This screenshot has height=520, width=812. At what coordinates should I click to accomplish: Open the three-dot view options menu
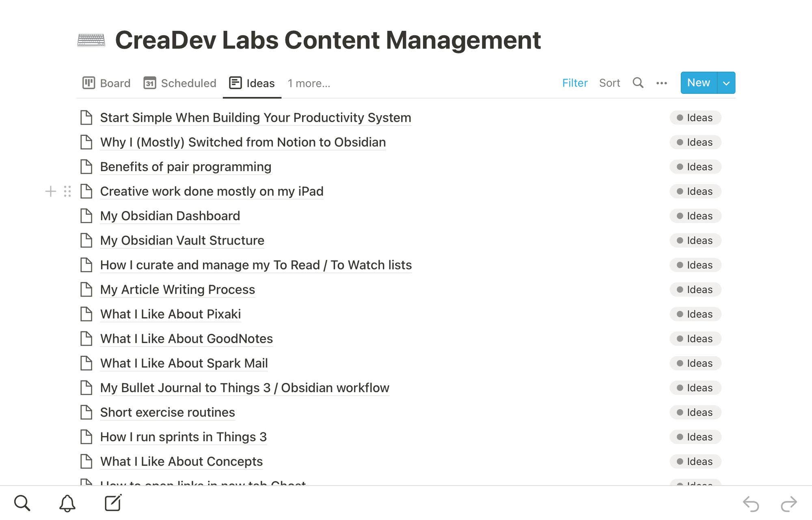[x=661, y=83]
